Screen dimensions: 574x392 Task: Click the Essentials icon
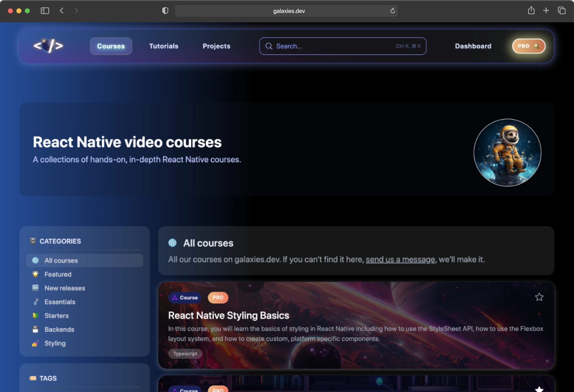pos(36,302)
